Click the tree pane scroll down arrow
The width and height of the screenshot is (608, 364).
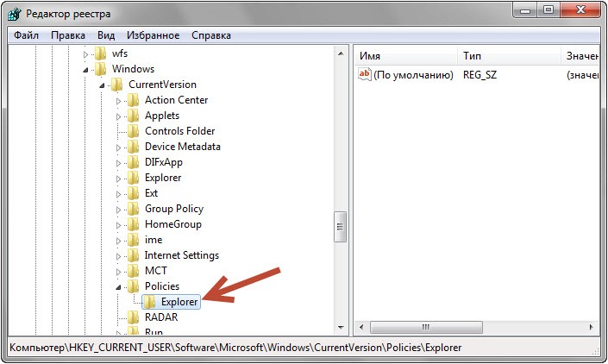pyautogui.click(x=341, y=328)
